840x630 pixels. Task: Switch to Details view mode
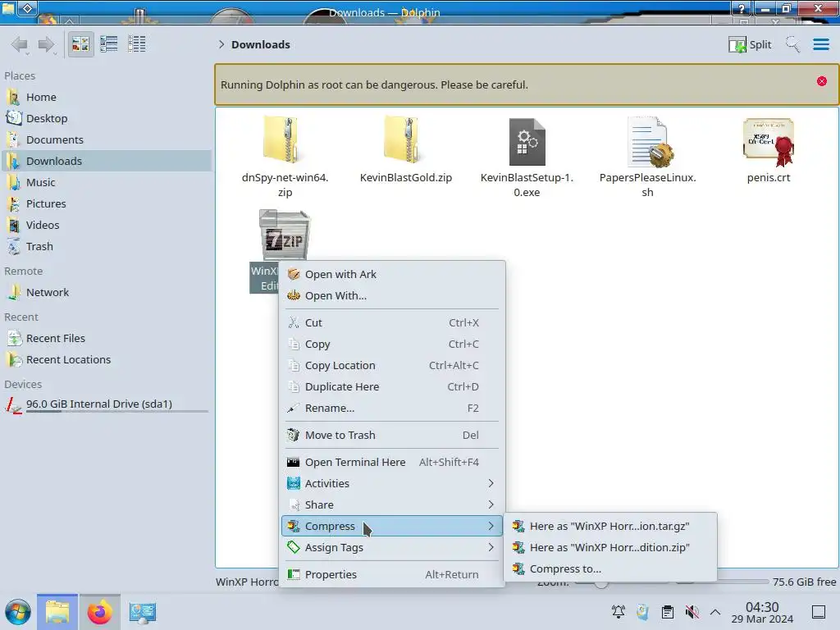click(137, 44)
